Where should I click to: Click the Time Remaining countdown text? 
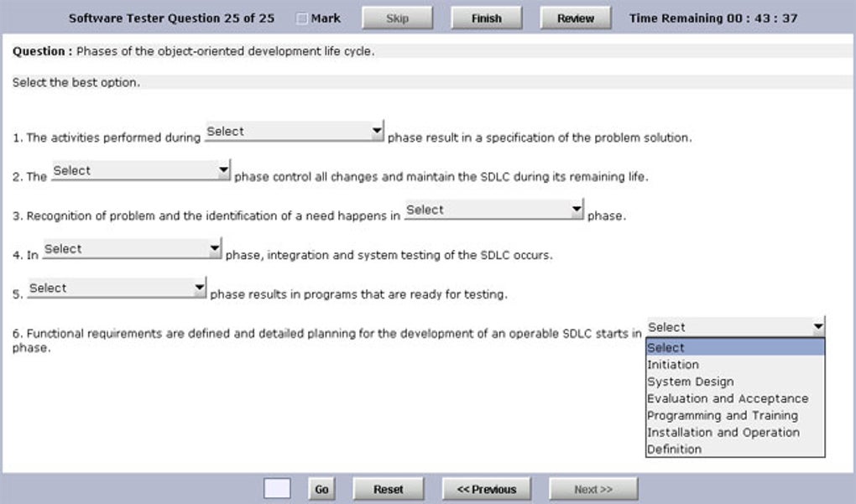pyautogui.click(x=713, y=18)
